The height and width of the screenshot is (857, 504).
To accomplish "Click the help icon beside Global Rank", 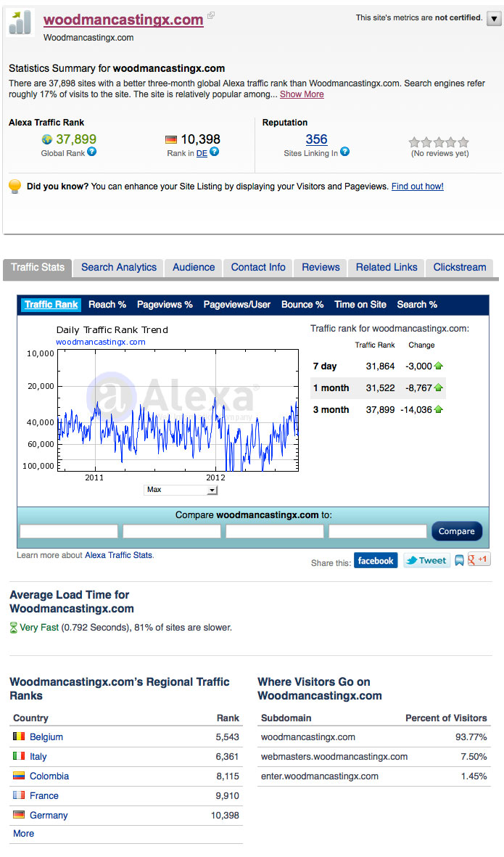I will 92,152.
